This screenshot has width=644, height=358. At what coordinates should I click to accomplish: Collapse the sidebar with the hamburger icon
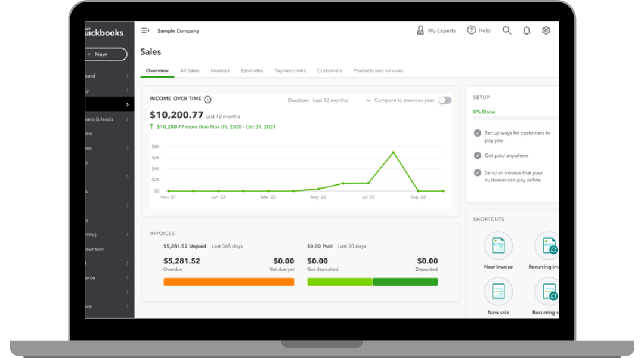145,31
